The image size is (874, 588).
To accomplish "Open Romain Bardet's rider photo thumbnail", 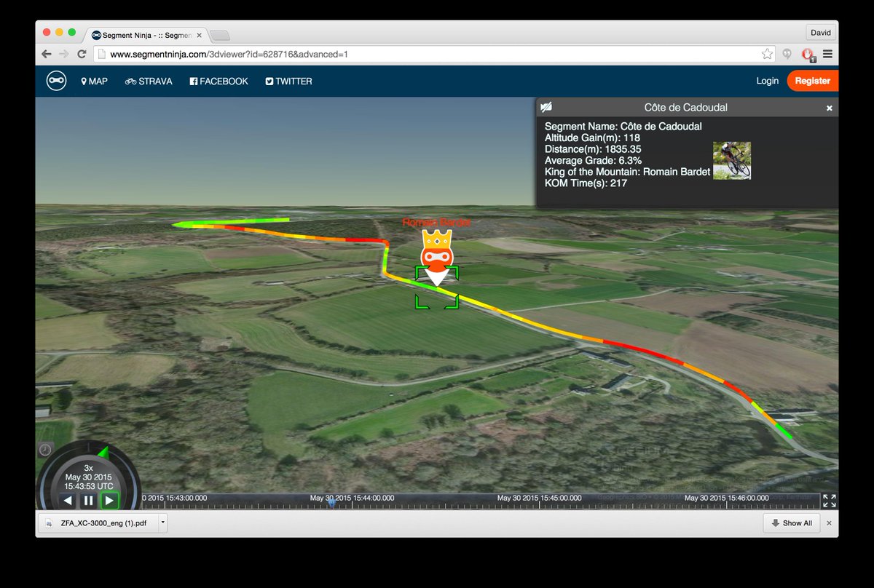I will (731, 160).
